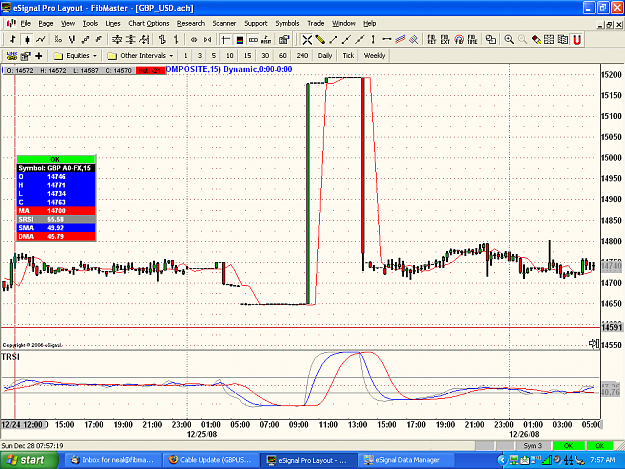The image size is (625, 469).
Task: Click the greyed zoom out magnifier
Action: click(x=522, y=39)
